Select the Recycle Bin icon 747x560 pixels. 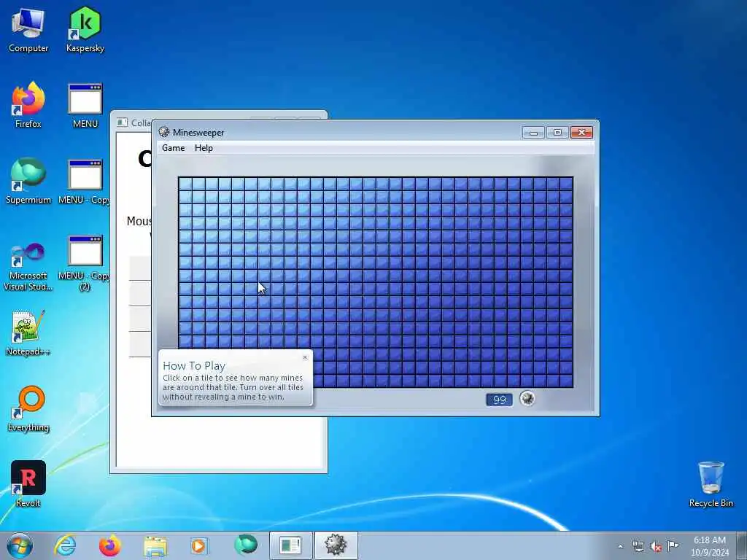[711, 484]
